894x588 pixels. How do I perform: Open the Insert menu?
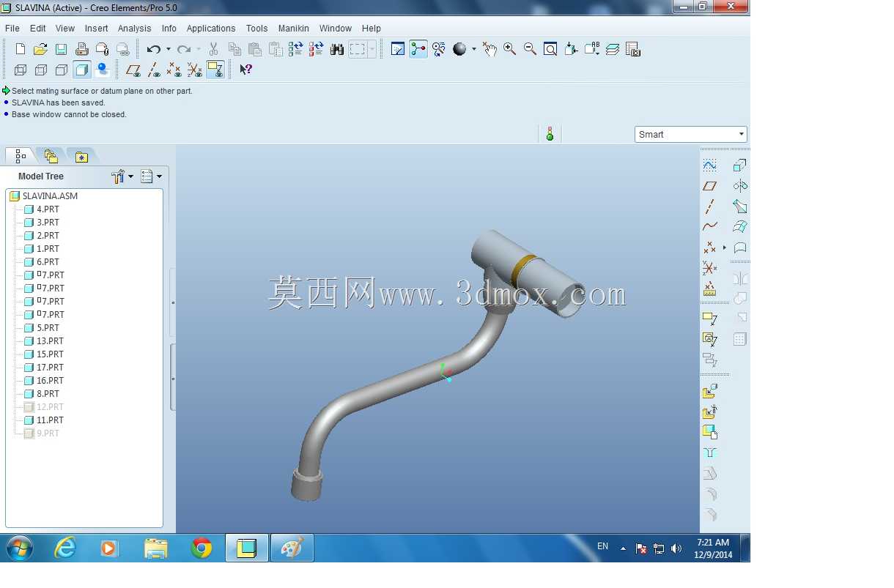click(x=97, y=29)
